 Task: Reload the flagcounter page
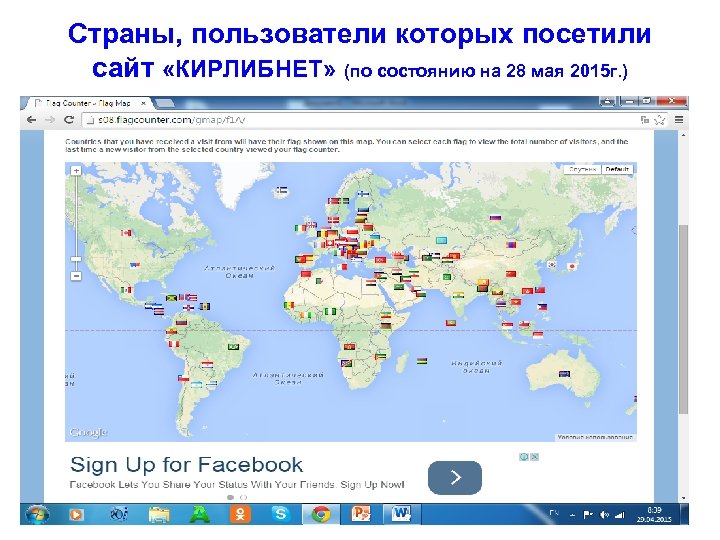click(69, 120)
